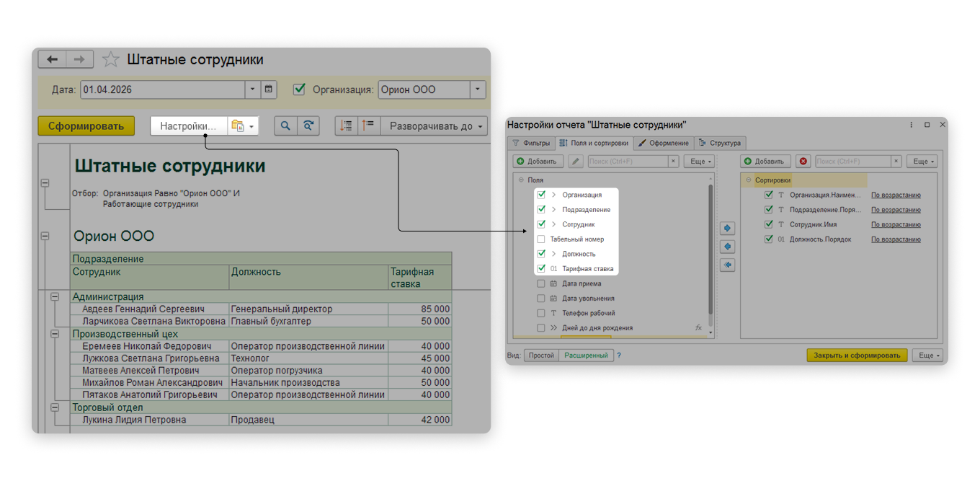The image size is (980, 481).
Task: Add report to favorites with star icon
Action: coord(110,60)
